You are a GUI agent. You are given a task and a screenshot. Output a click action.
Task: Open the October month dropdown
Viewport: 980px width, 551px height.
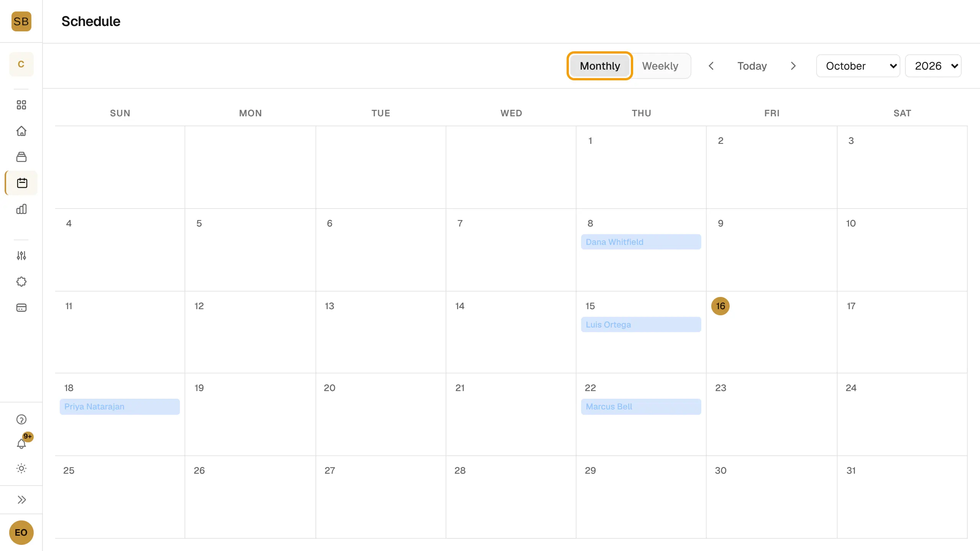(x=858, y=66)
